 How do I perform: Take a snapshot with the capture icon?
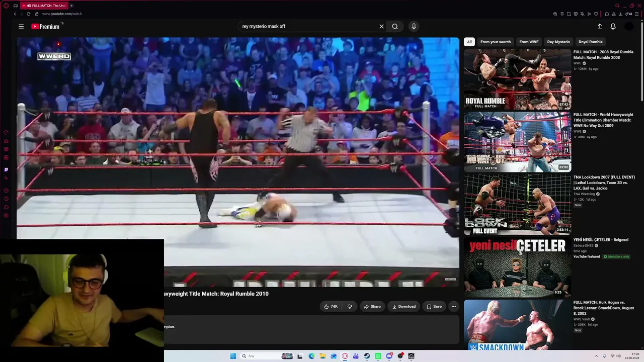tap(569, 14)
